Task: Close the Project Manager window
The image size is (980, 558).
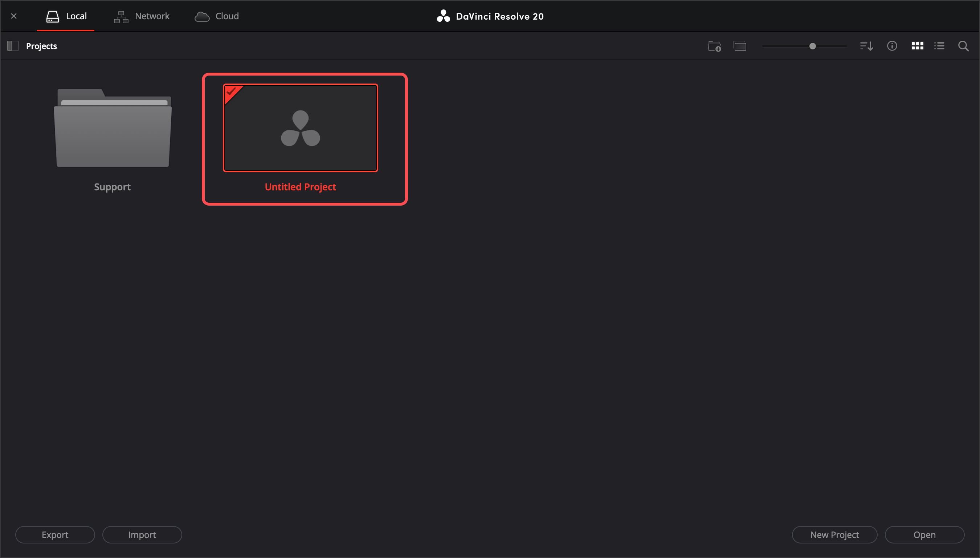Action: point(14,16)
